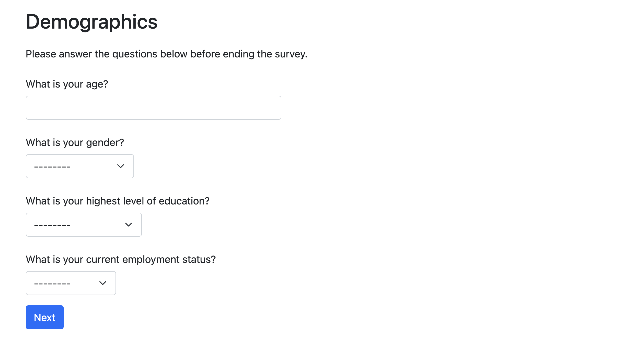Viewport: 644px width, 339px height.
Task: Click the education dropdown chevron arrow
Action: pos(129,225)
